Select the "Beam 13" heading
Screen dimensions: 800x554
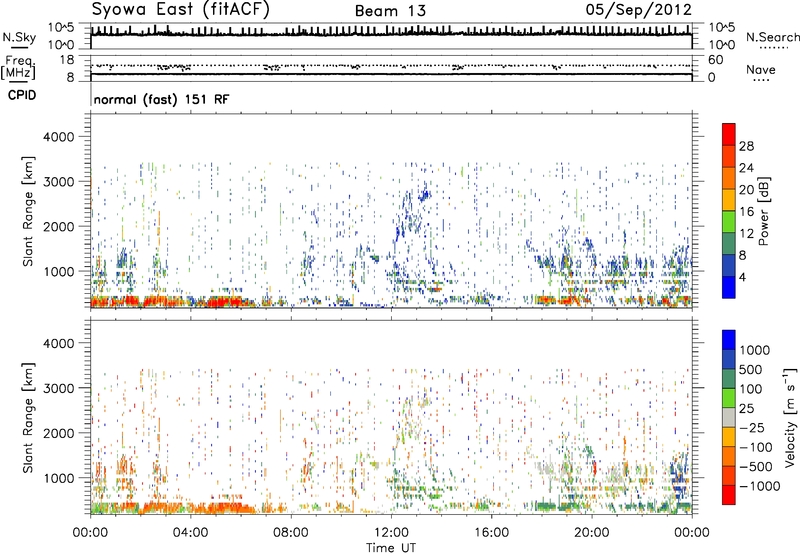(x=390, y=11)
